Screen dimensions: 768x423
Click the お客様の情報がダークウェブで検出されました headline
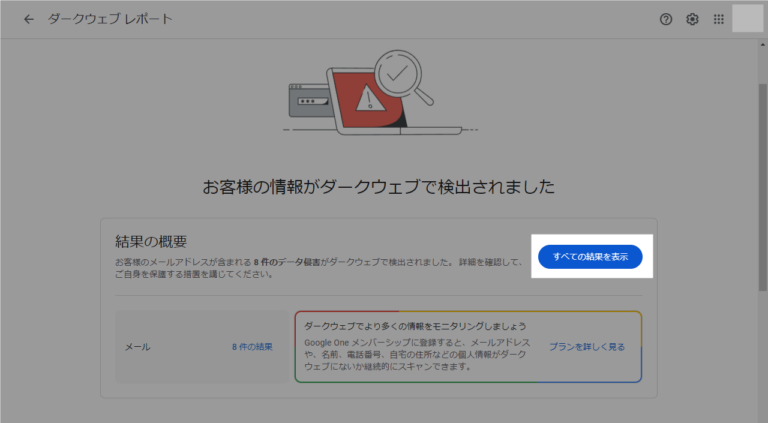[x=379, y=187]
